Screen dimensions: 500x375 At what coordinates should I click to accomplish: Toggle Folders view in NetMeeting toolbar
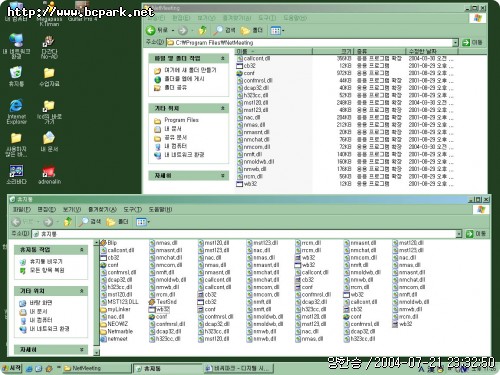pyautogui.click(x=251, y=31)
